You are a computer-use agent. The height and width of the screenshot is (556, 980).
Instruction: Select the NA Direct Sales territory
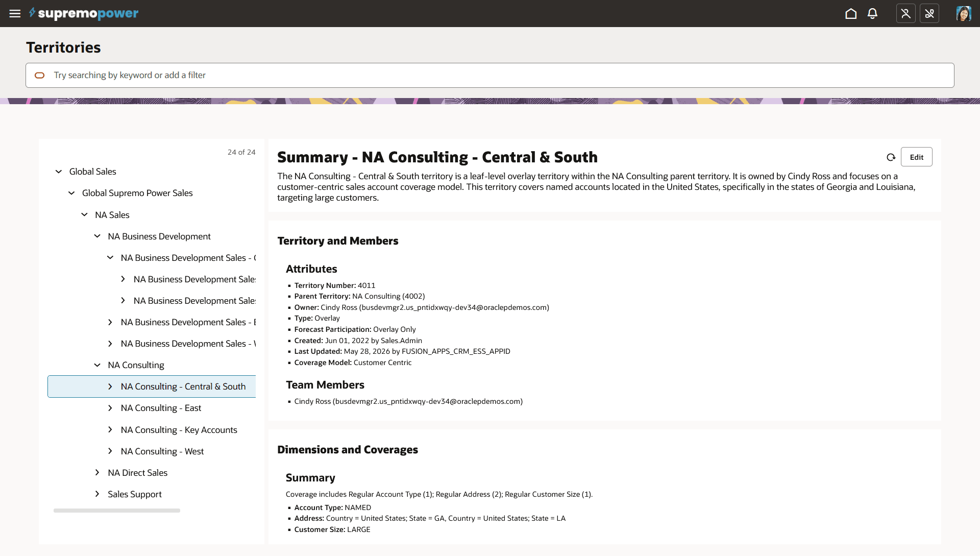coord(138,473)
